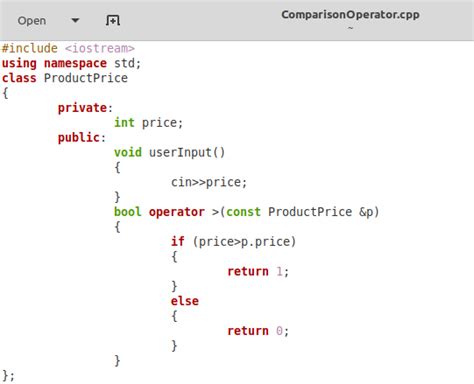Click 'using namespace std;' line
This screenshot has height=384, width=474.
(x=71, y=63)
